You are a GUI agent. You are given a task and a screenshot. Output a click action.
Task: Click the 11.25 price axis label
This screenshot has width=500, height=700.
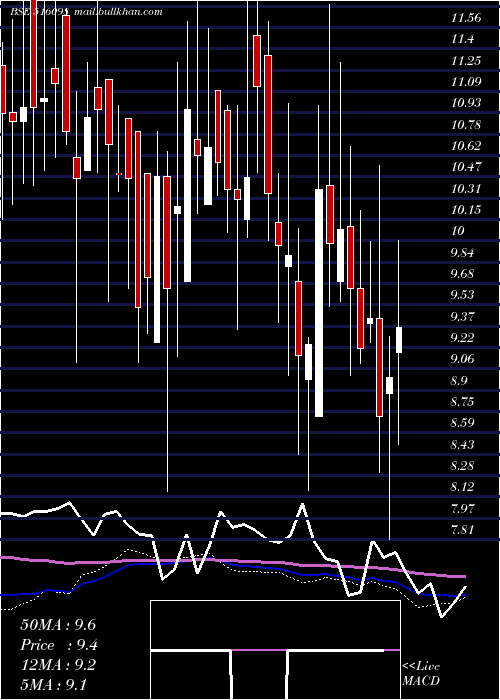tap(466, 61)
